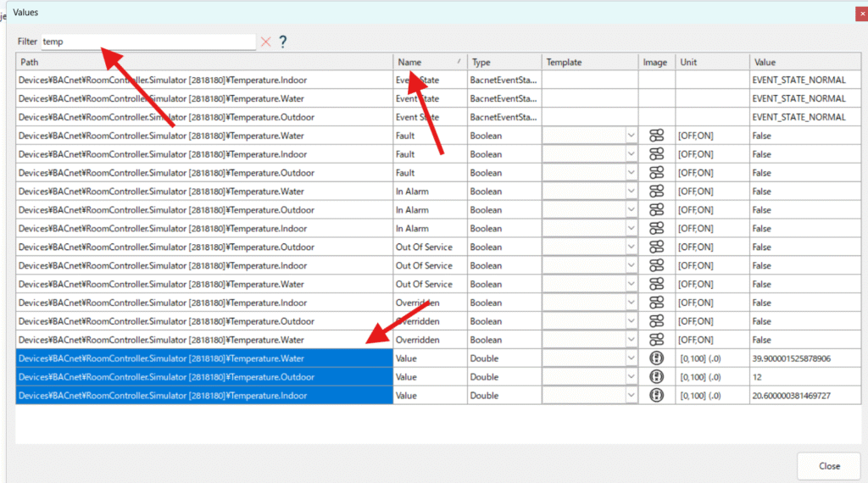Viewport: 868px width, 483px height.
Task: Click image icon in Temperature.Indoor Out Of Service row
Action: click(x=656, y=265)
